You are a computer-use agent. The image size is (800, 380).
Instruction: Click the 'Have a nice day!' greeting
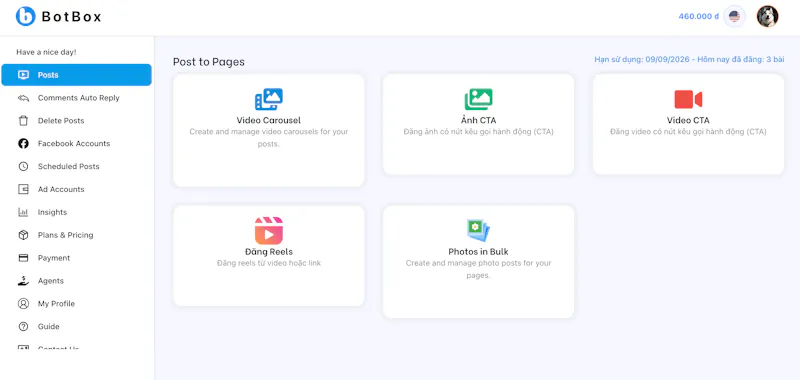point(46,52)
